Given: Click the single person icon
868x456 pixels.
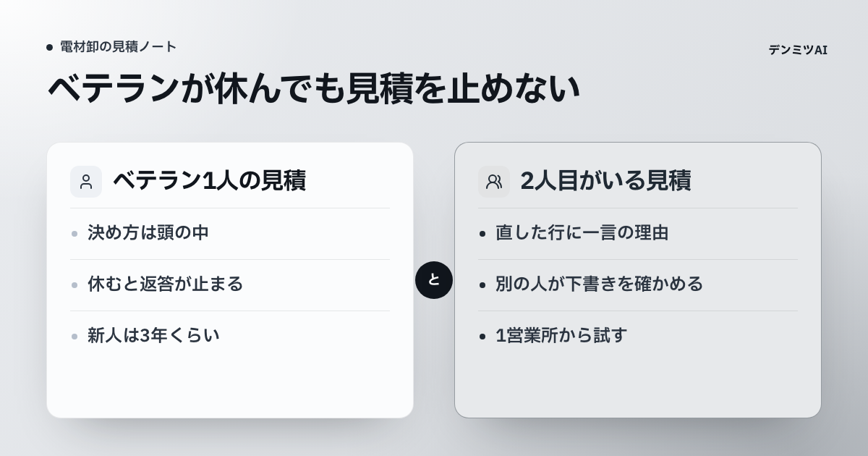Looking at the screenshot, I should click(x=86, y=182).
